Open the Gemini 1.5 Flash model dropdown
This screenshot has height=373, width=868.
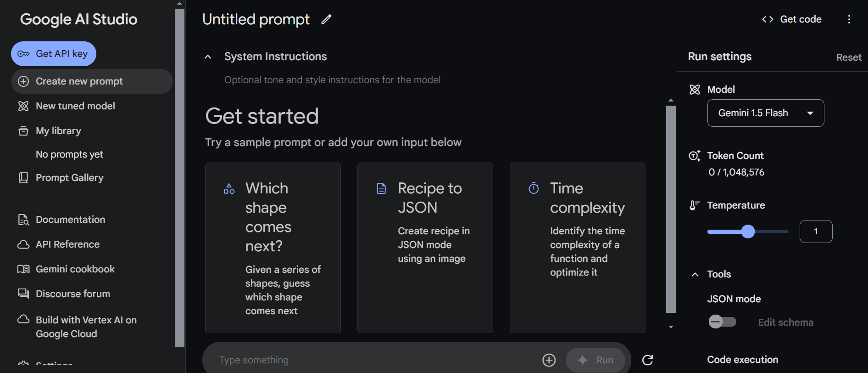point(765,113)
